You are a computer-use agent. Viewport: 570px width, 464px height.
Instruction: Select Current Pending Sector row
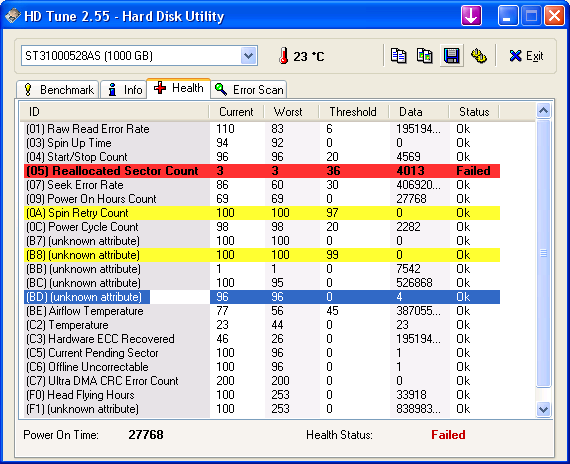262,353
